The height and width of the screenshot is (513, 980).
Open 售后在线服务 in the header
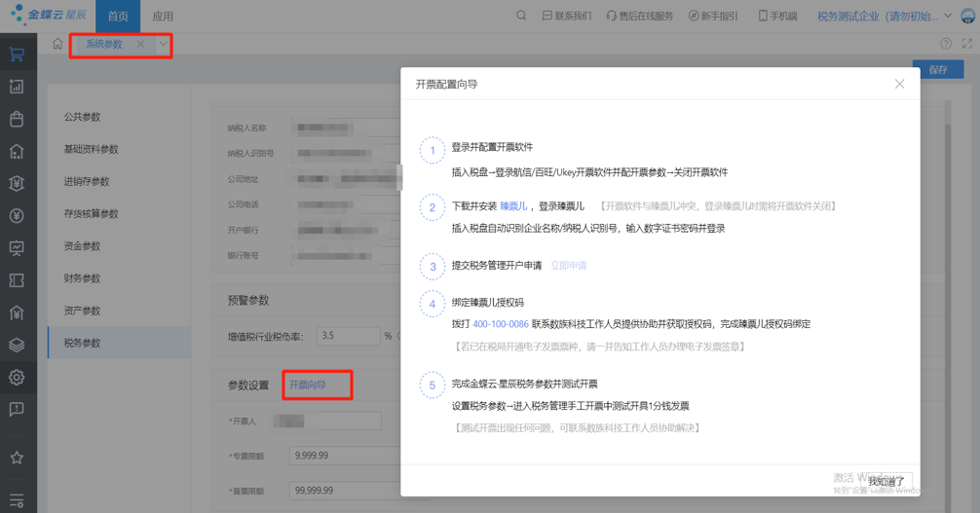tap(640, 16)
